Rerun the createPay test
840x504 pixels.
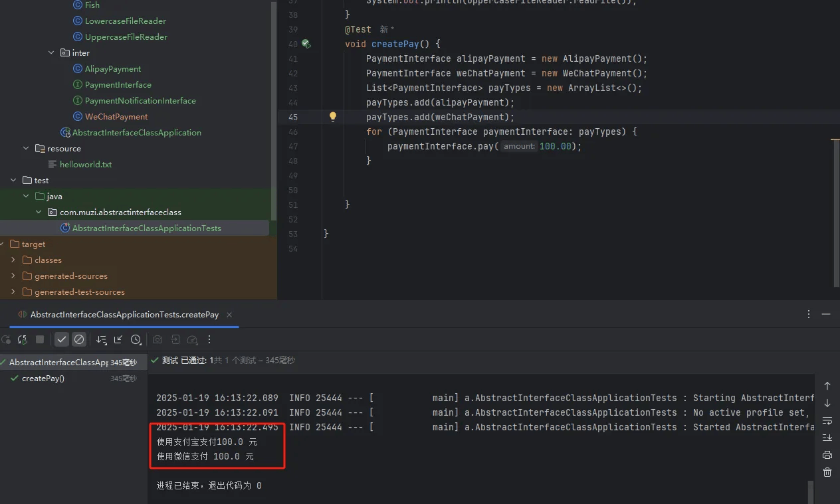(5, 339)
